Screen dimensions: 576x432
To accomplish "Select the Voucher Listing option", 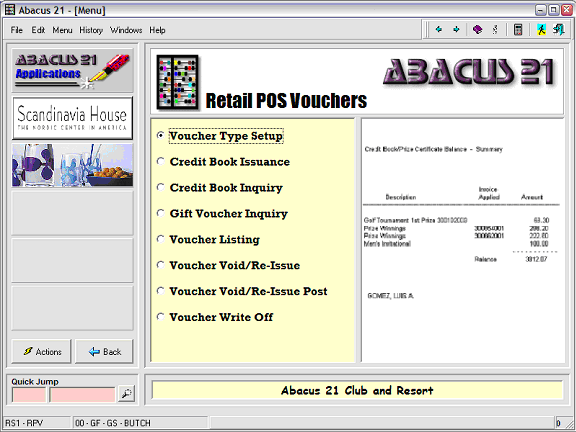I will [209, 240].
